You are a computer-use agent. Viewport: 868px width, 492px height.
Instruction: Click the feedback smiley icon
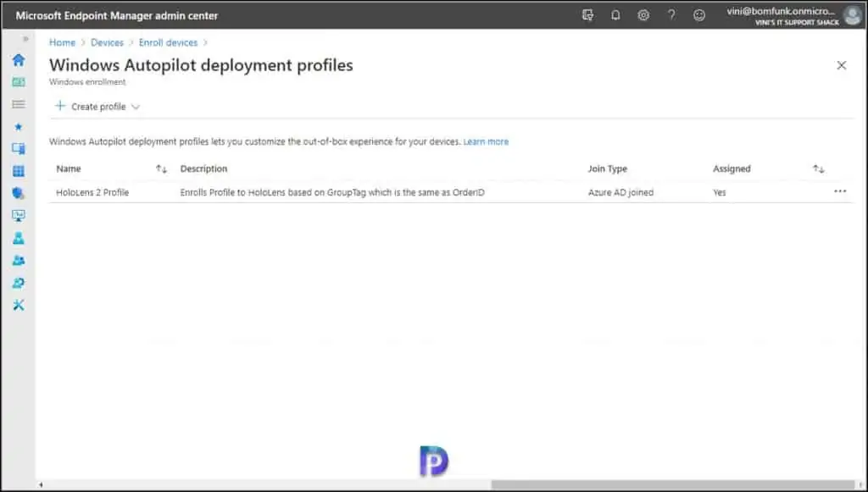(699, 15)
